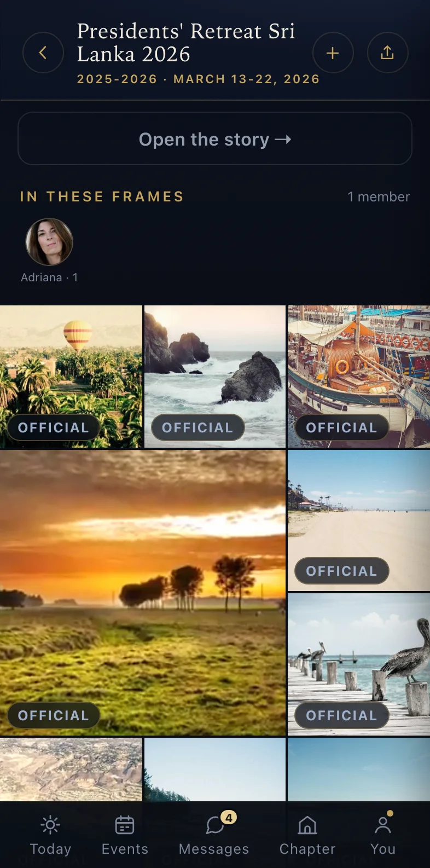This screenshot has width=430, height=868.
Task: Switch to the Today tab
Action: click(50, 836)
